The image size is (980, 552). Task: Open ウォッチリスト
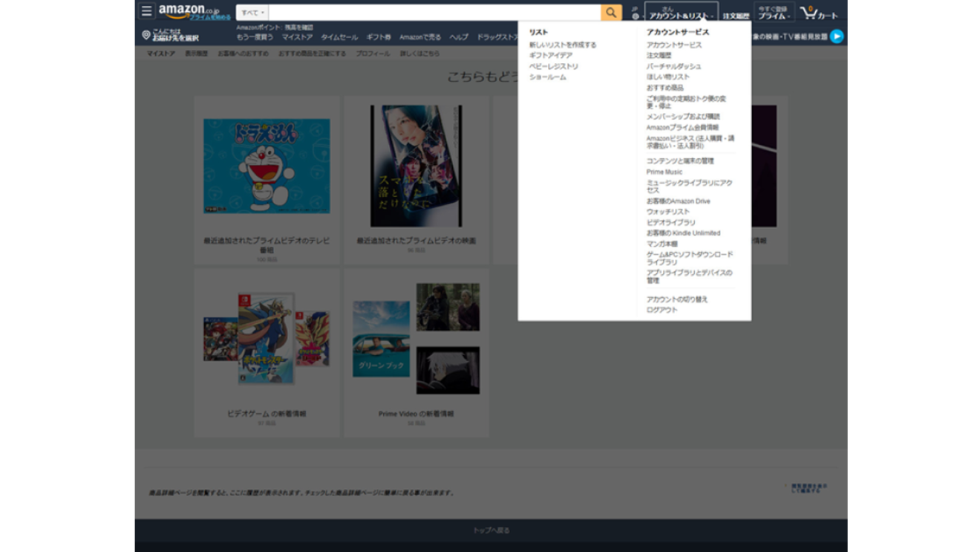point(668,212)
